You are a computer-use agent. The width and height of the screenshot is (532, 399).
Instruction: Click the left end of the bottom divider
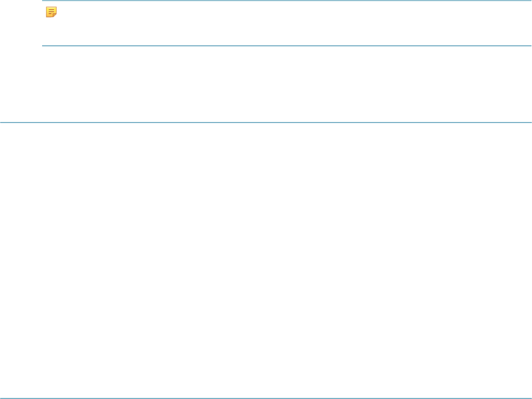pyautogui.click(x=4, y=398)
